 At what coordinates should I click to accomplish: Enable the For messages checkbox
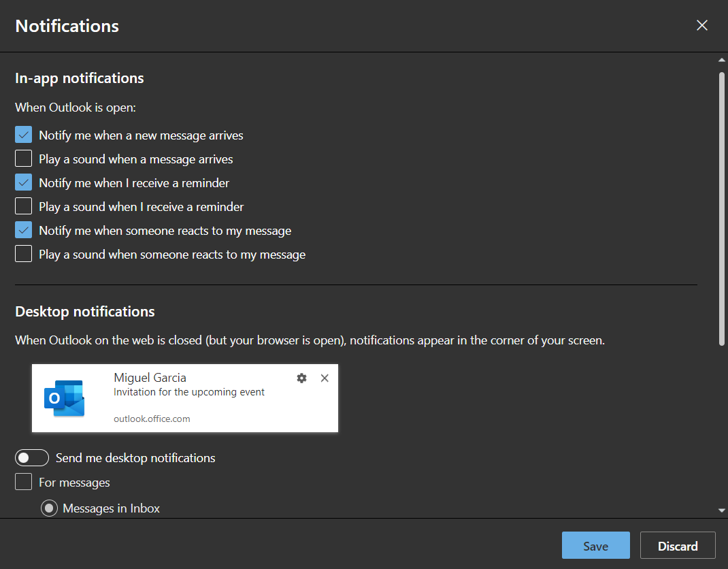coord(23,481)
